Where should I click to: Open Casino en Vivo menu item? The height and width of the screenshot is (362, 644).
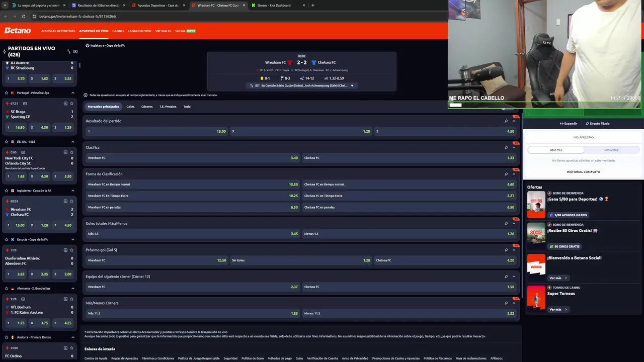point(139,31)
